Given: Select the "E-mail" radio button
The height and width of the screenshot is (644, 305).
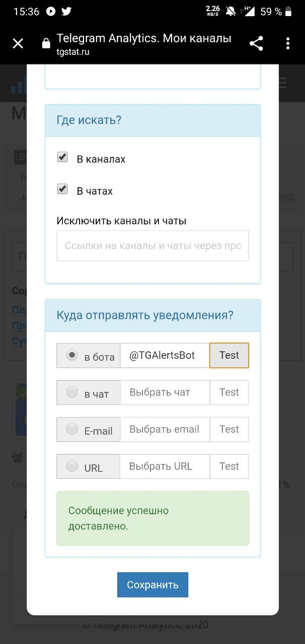Looking at the screenshot, I should coord(72,429).
